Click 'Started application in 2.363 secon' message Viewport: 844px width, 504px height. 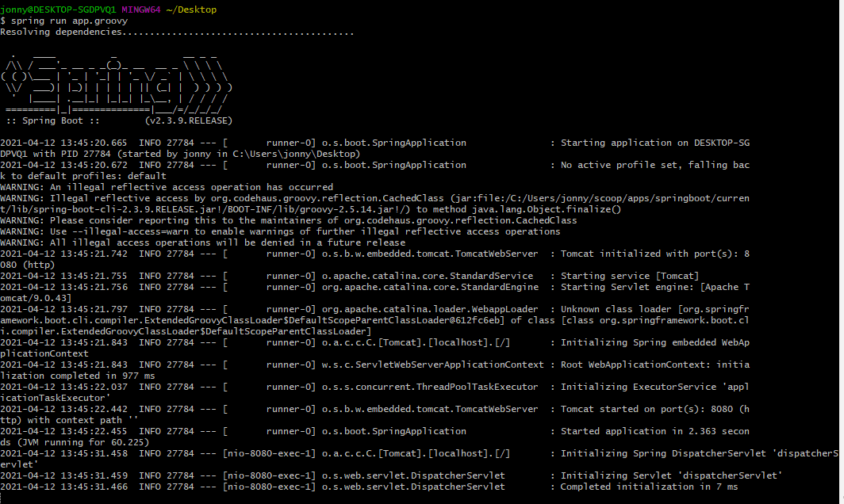pos(655,431)
